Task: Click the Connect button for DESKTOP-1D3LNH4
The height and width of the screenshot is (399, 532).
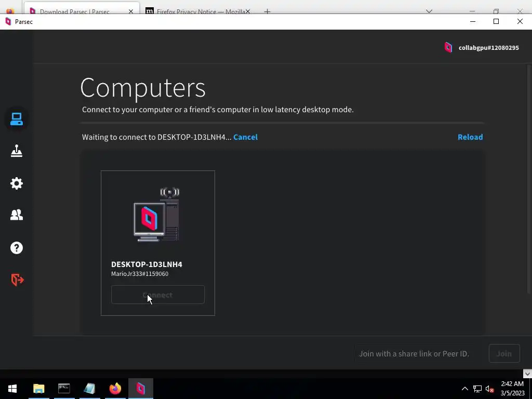Action: [x=158, y=295]
